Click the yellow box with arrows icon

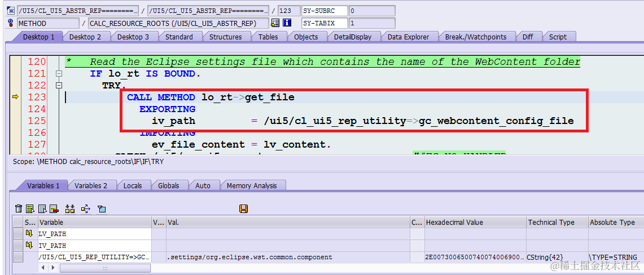[85, 209]
